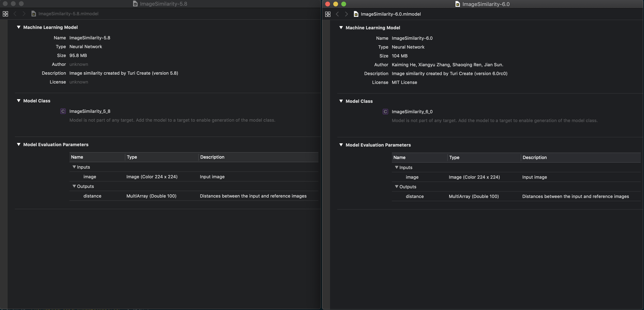
Task: Click the related items grid icon in ImageSimilarity-6.0 window
Action: [x=328, y=14]
